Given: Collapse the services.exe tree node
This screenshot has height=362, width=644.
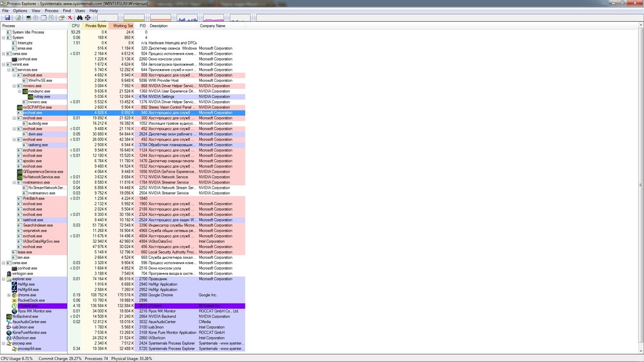Looking at the screenshot, I should [x=9, y=70].
